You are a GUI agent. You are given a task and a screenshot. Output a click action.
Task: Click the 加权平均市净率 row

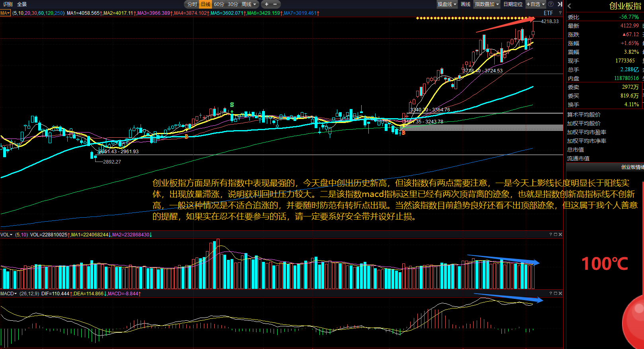coord(605,141)
